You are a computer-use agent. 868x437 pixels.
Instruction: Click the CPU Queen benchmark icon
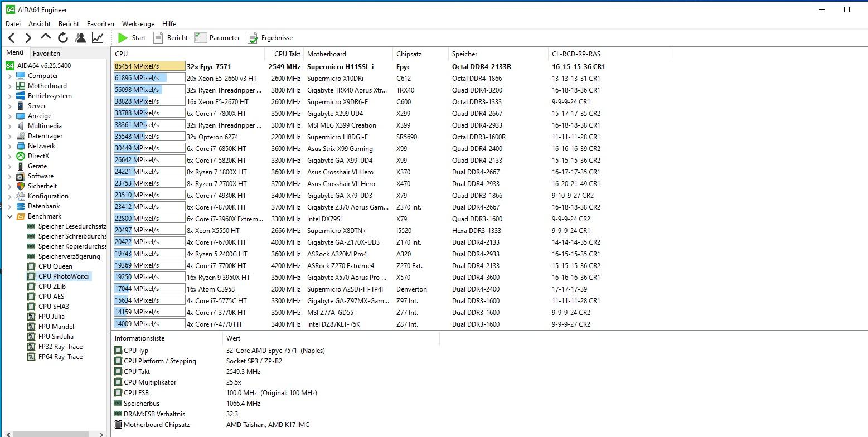[31, 266]
